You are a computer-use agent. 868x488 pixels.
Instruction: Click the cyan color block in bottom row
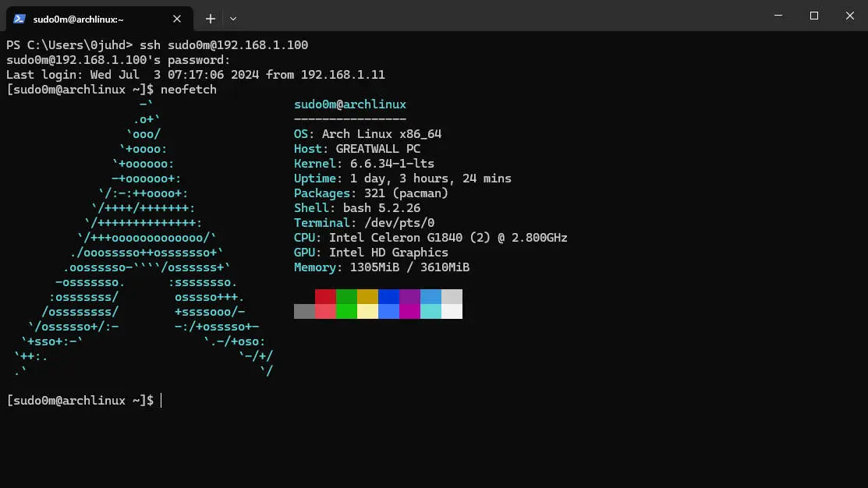click(x=430, y=312)
